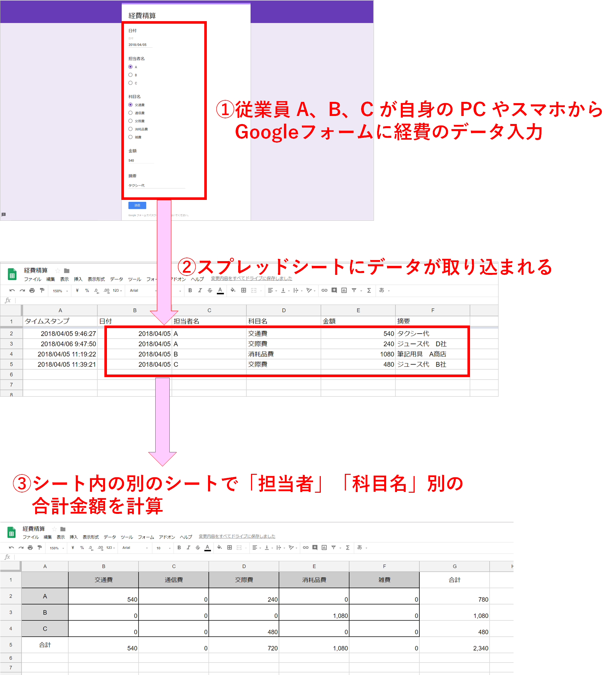Open fill color picker in timestamp spreadsheet
616x675 pixels.
(233, 290)
